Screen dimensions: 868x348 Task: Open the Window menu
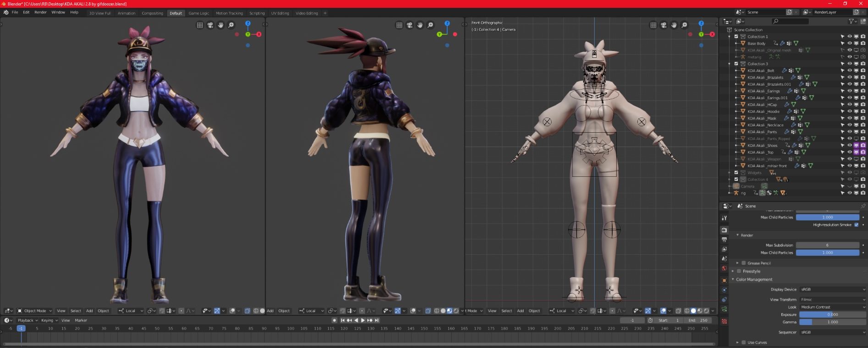point(58,12)
